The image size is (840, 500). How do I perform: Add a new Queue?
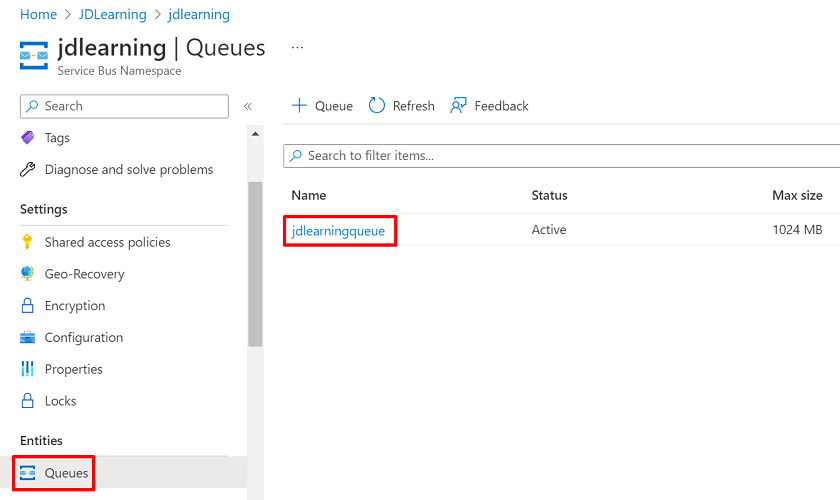click(322, 106)
